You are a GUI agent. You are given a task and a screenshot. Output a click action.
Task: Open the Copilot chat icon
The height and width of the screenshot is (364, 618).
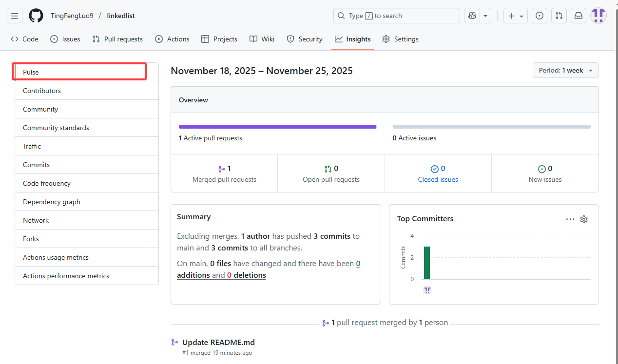click(x=472, y=16)
